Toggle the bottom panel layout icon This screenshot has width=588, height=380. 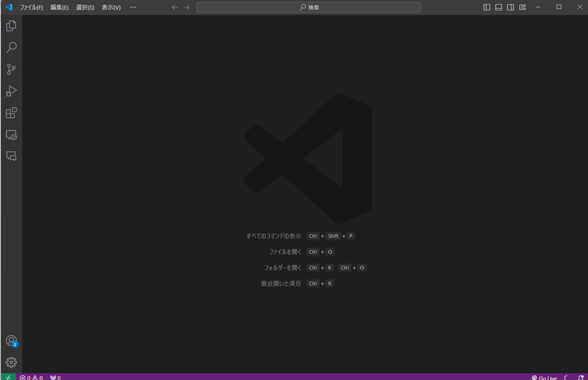pyautogui.click(x=499, y=7)
